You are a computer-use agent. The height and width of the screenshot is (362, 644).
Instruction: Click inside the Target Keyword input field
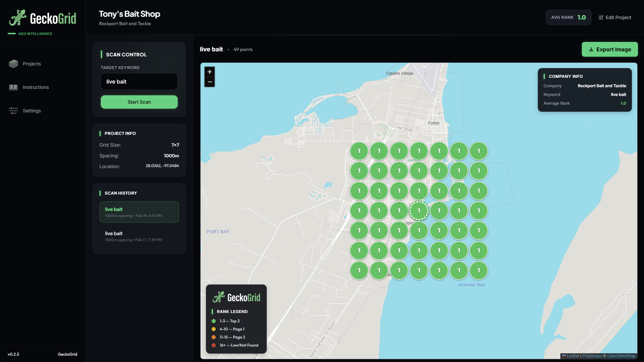(x=139, y=82)
